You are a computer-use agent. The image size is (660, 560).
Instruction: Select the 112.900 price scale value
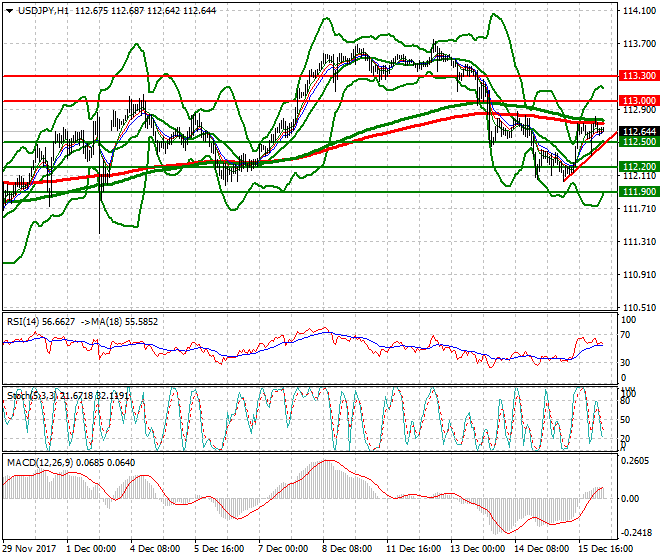click(x=639, y=110)
